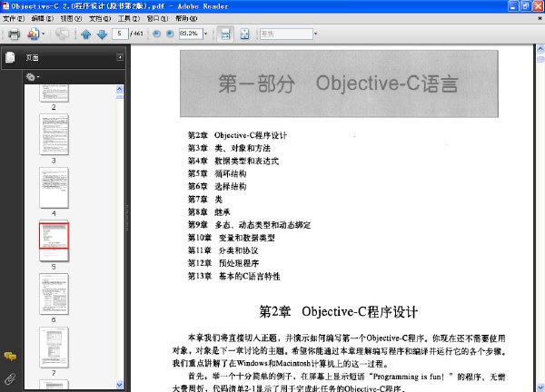Open the Attachments paperclip icon

pyautogui.click(x=10, y=378)
